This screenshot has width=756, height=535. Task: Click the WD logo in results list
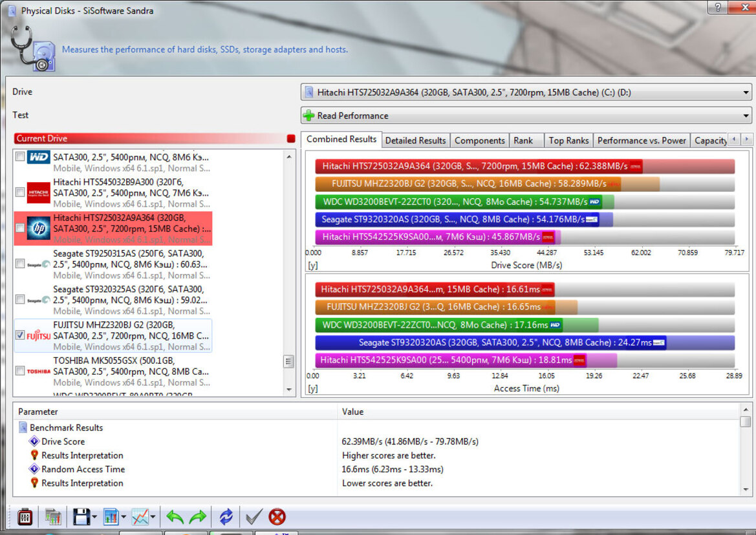click(x=39, y=157)
